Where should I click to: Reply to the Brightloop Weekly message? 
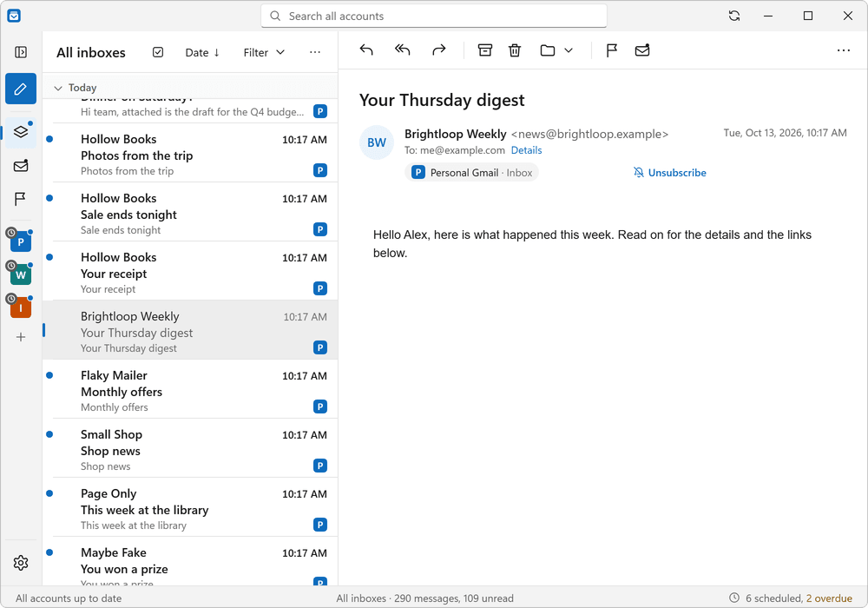(366, 50)
